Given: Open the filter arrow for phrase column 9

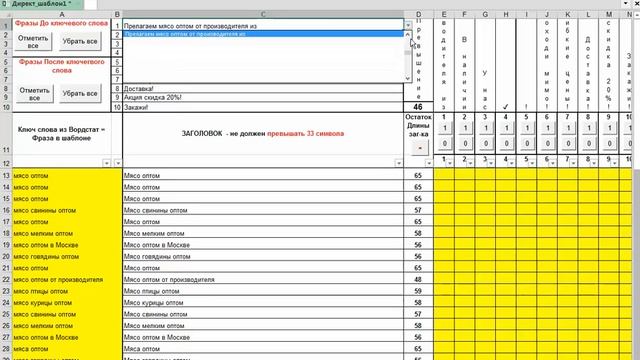Looking at the screenshot, I should 614,163.
